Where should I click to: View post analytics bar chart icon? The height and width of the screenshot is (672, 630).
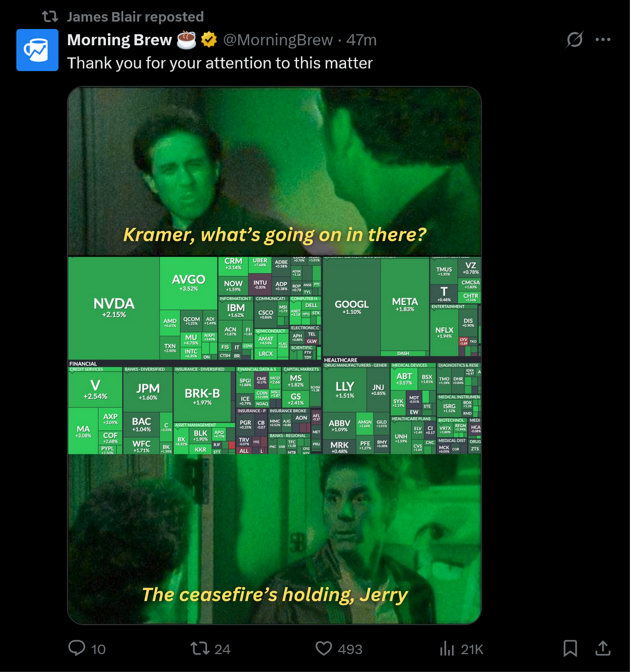[x=447, y=648]
